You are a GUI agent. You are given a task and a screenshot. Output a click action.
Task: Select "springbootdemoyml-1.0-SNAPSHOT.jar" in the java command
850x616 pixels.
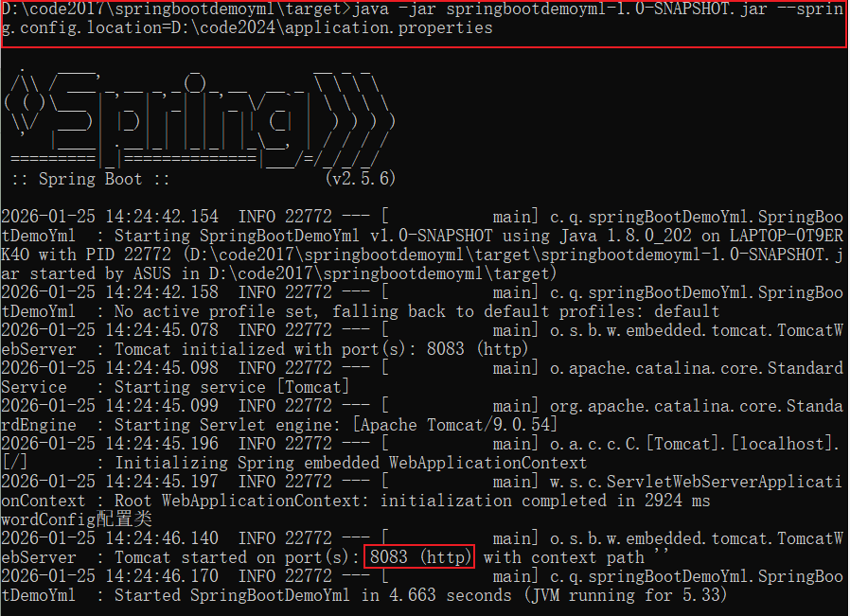point(607,9)
